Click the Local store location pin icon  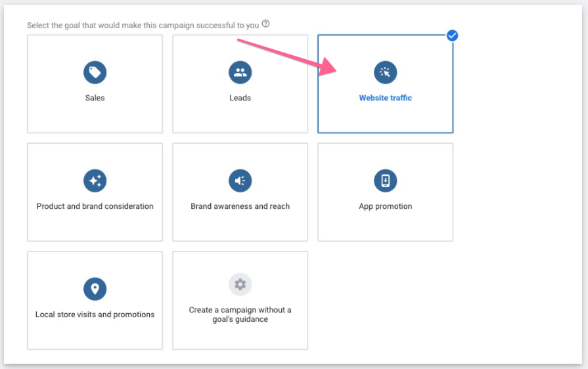tap(95, 289)
